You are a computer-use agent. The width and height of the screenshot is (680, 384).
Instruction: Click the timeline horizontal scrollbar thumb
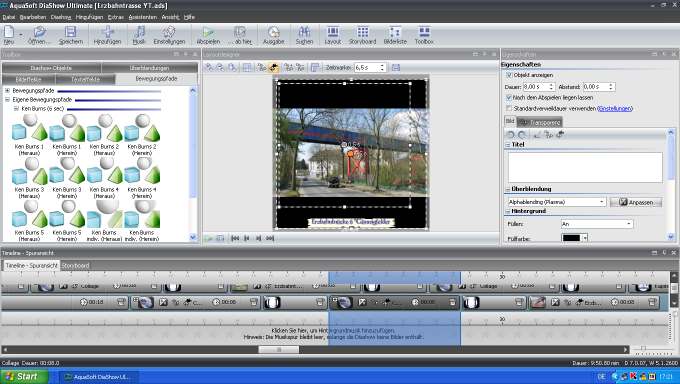coord(279,349)
